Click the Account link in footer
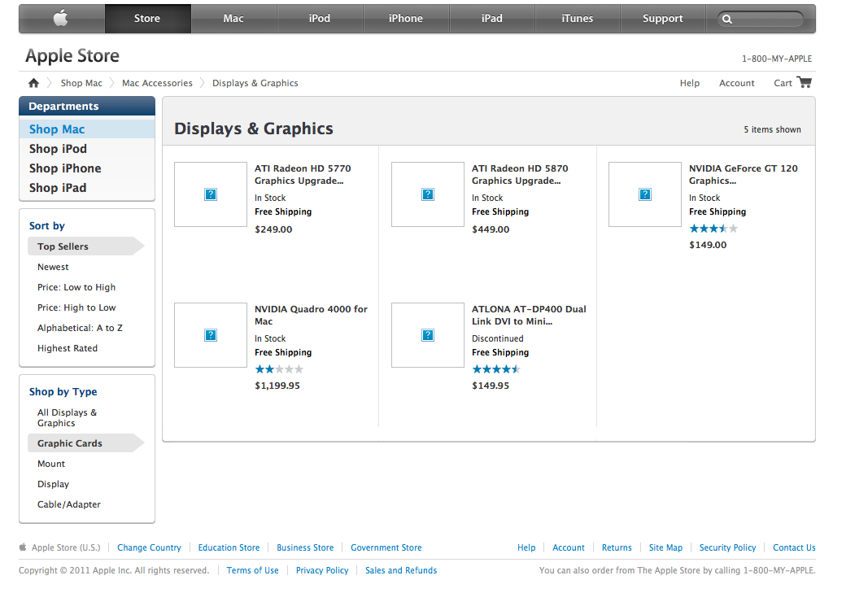Viewport: 868px width, 606px height. [569, 547]
